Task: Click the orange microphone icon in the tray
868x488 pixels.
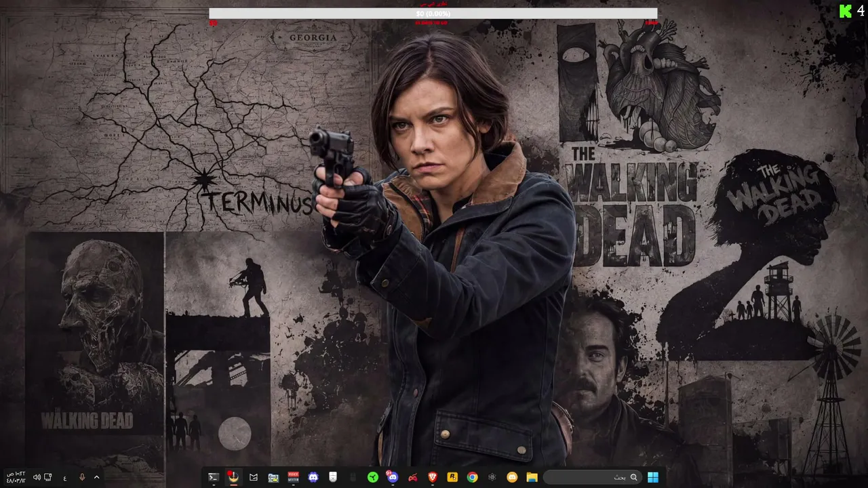Action: pos(82,477)
